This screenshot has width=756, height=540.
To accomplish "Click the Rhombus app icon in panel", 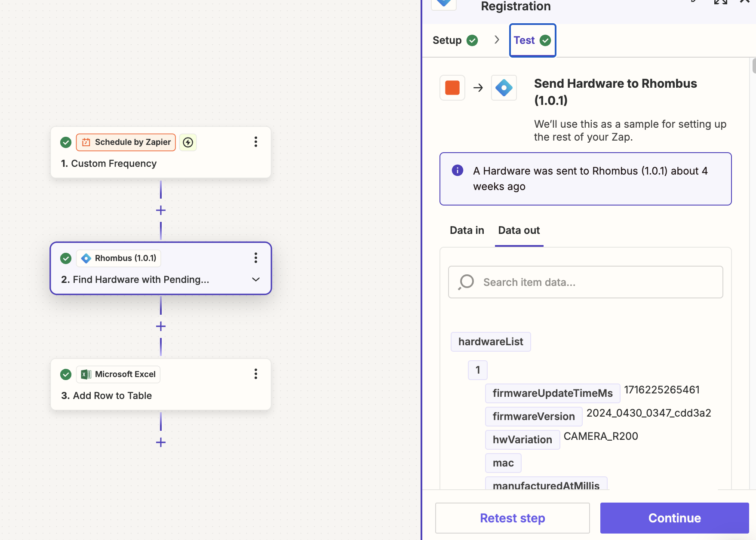I will pos(504,88).
